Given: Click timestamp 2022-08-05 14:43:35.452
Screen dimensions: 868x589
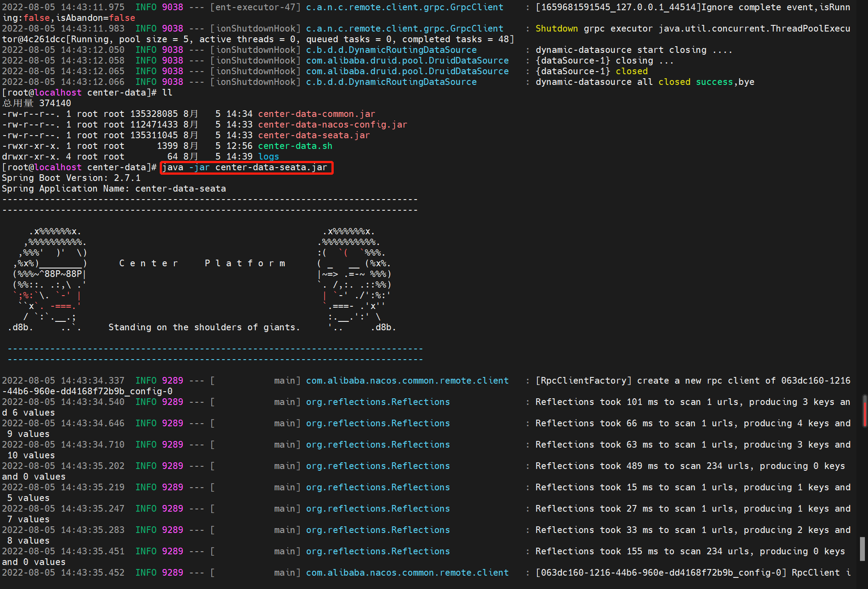Looking at the screenshot, I should pos(63,573).
